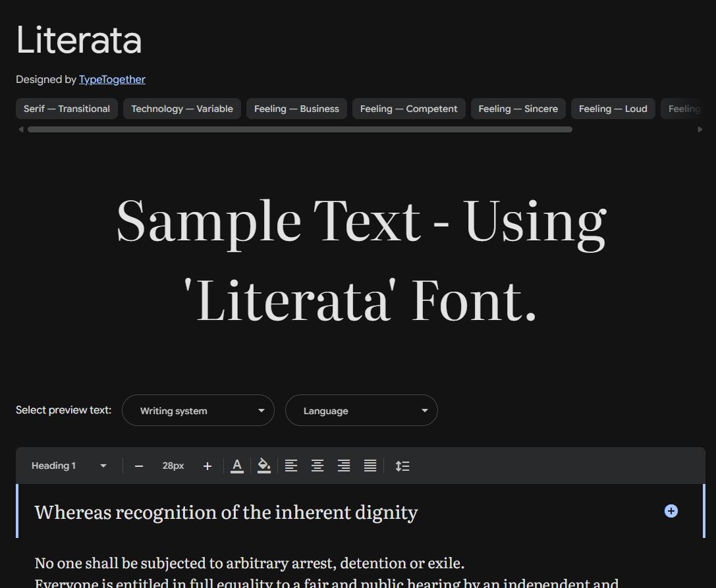This screenshot has width=716, height=588.
Task: Click the 'Literata' page title
Action: [79, 40]
